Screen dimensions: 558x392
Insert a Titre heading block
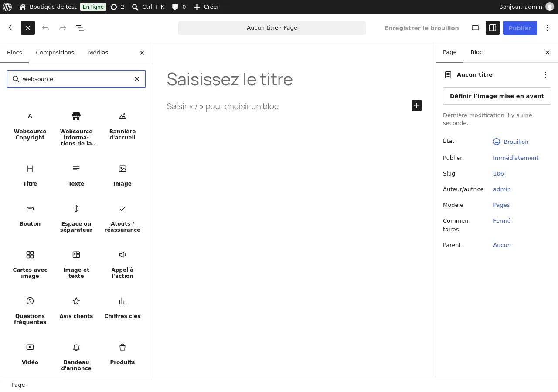(x=30, y=175)
